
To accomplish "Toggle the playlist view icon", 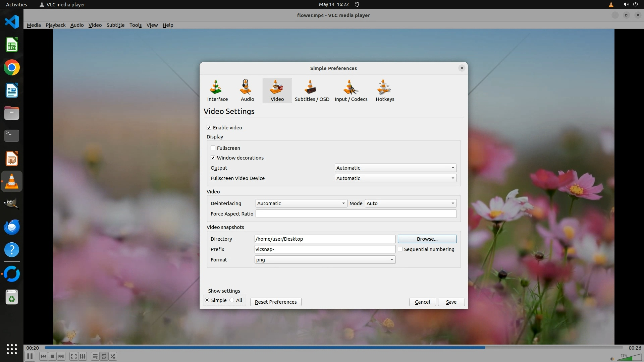I will pyautogui.click(x=95, y=356).
